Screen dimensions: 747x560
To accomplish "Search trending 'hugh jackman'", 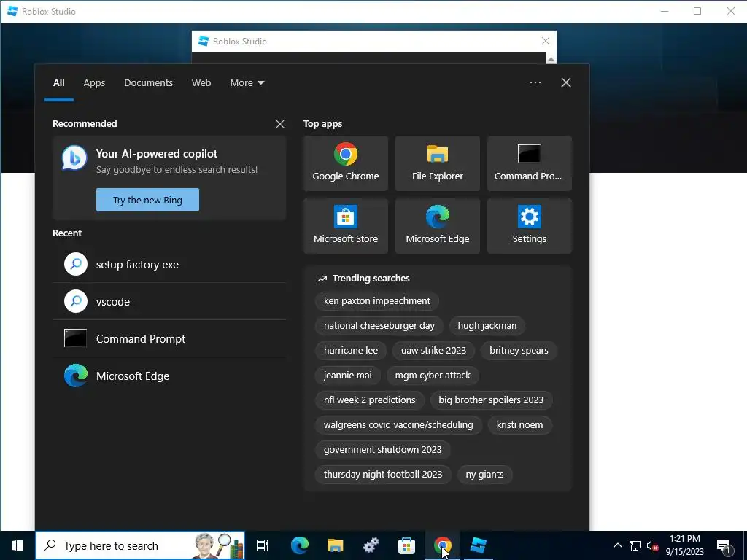I will pyautogui.click(x=487, y=326).
